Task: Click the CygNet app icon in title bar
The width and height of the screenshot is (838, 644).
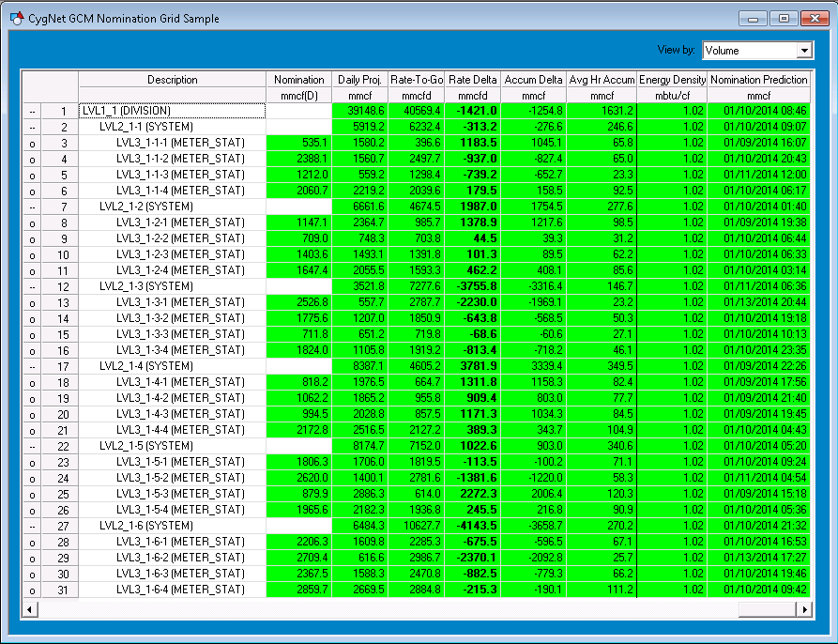Action: pos(17,18)
